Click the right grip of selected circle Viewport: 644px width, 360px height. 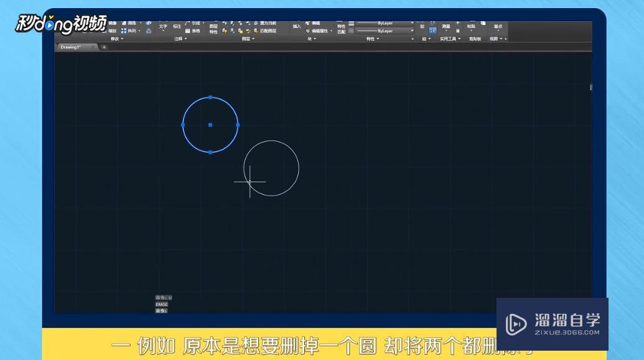click(x=238, y=125)
